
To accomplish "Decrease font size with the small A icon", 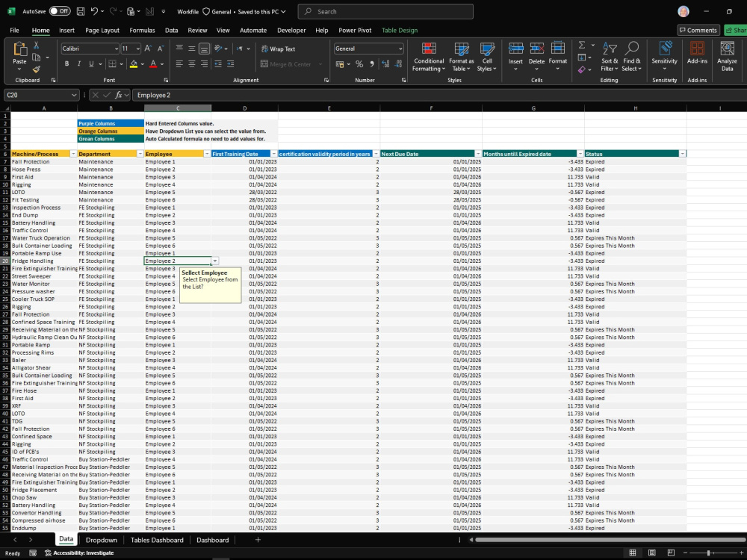I will [160, 49].
